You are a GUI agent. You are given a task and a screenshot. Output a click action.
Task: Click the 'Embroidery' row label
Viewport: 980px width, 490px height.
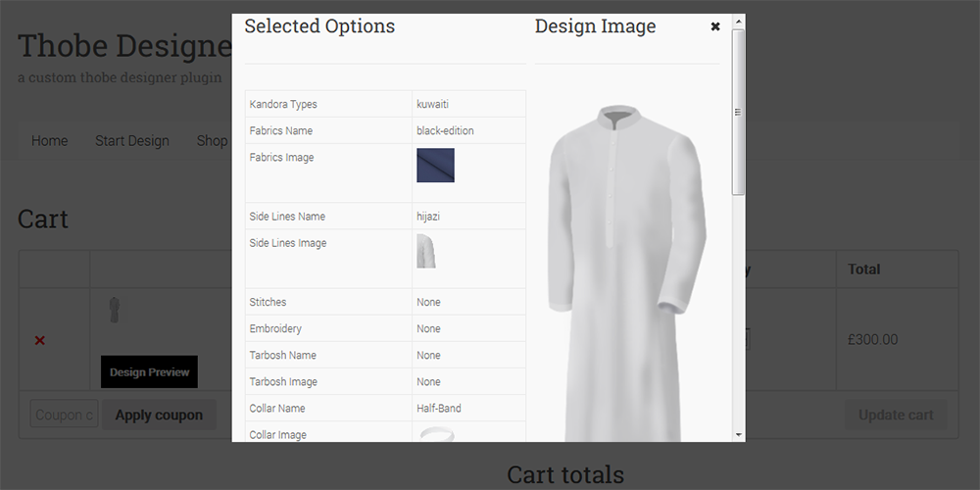tap(275, 328)
